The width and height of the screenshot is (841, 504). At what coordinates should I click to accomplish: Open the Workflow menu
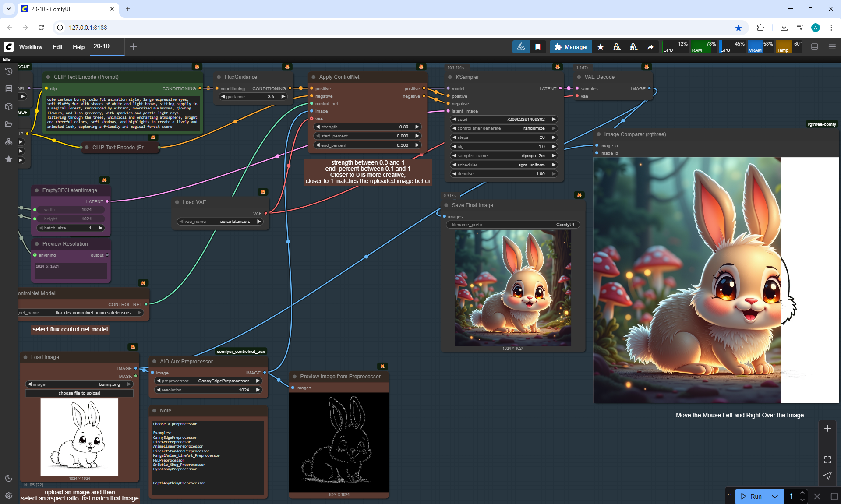31,47
